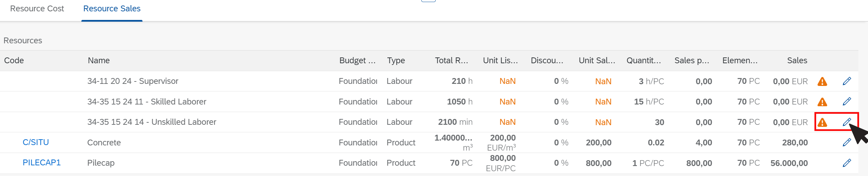Select the 'Pilecap' name cell

click(x=101, y=163)
